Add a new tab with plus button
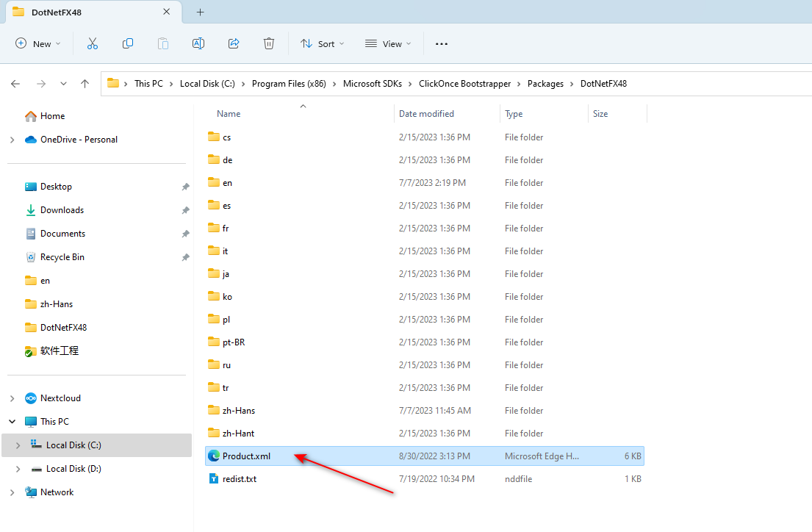The width and height of the screenshot is (812, 532). pos(201,12)
